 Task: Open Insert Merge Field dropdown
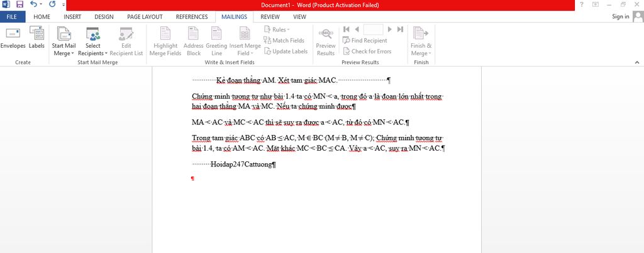pyautogui.click(x=245, y=41)
